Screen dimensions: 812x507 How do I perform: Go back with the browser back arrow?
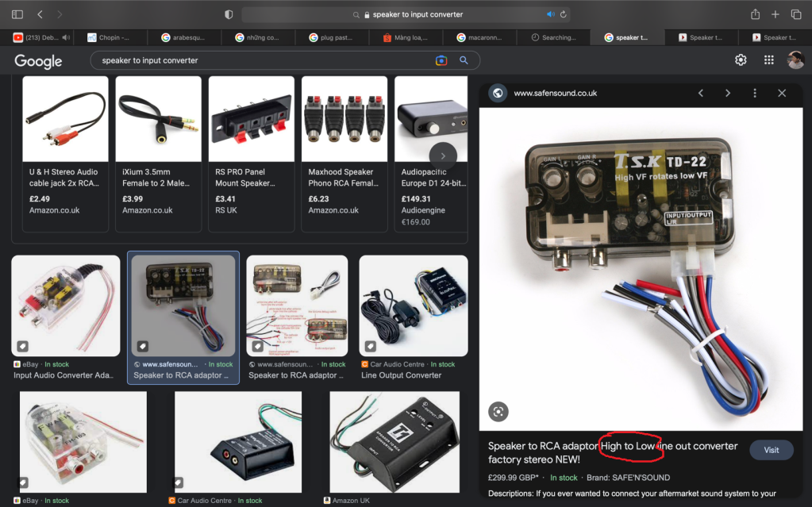click(x=40, y=14)
